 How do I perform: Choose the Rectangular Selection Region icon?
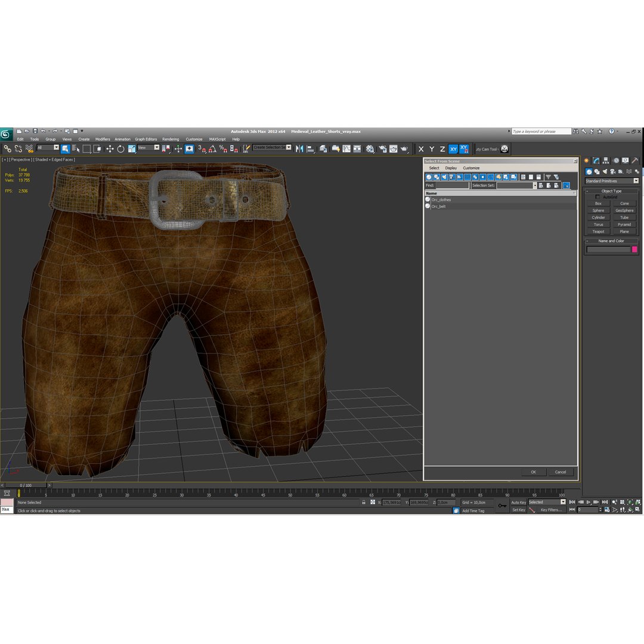pos(86,148)
